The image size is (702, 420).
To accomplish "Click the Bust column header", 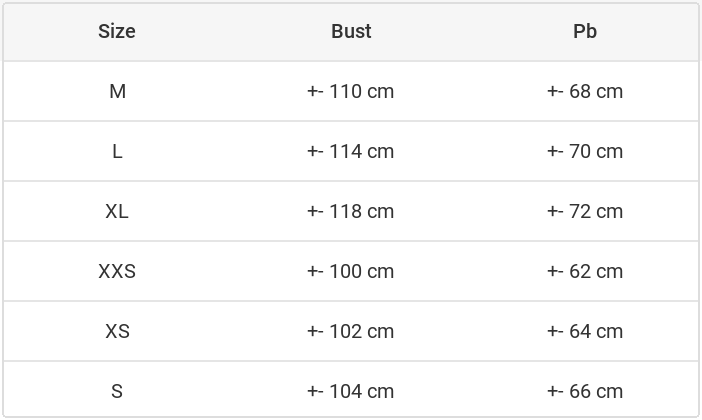I will (351, 31).
